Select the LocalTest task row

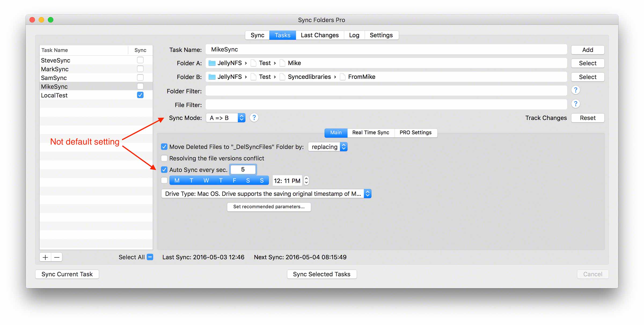click(x=96, y=95)
